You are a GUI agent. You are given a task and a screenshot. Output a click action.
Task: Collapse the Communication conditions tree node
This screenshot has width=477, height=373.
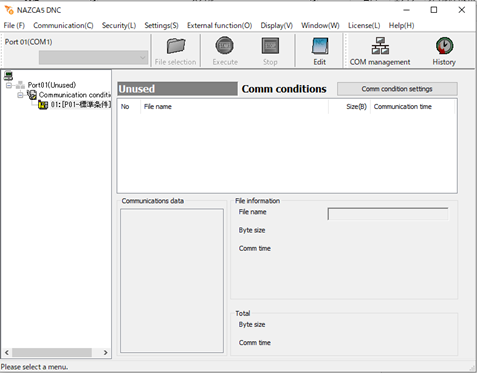tap(20, 95)
